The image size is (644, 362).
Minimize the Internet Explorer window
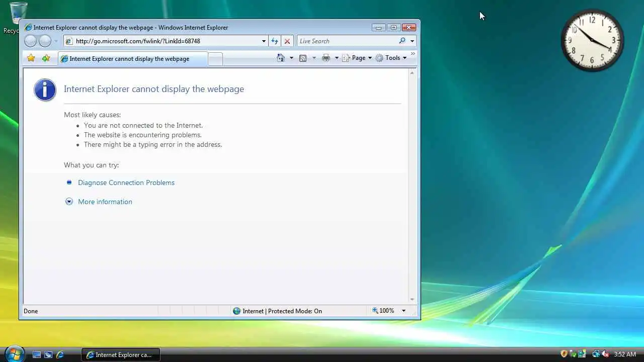tap(378, 28)
